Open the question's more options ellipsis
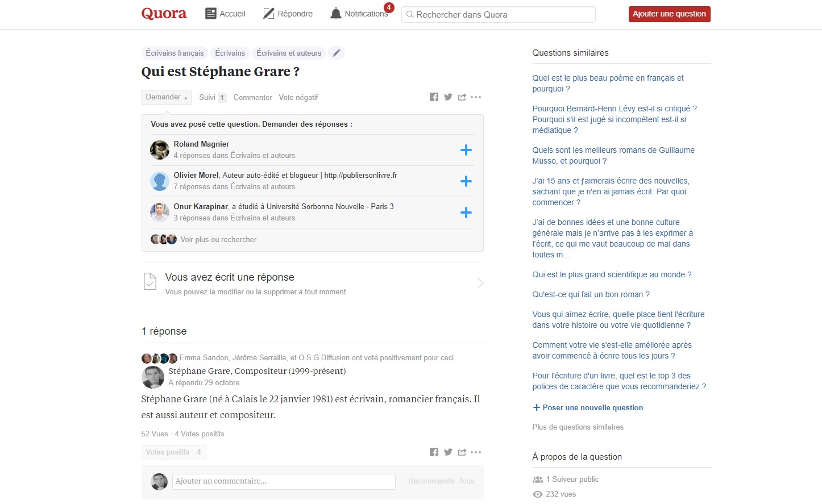 coord(476,97)
